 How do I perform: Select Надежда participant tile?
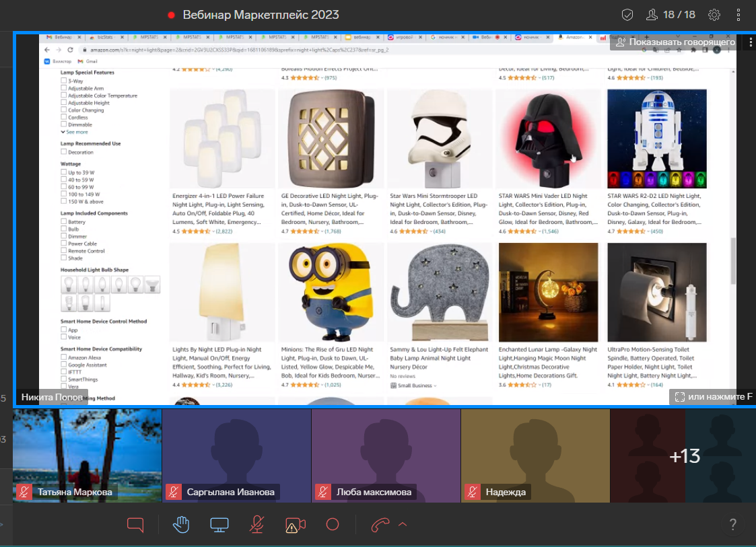coord(535,456)
